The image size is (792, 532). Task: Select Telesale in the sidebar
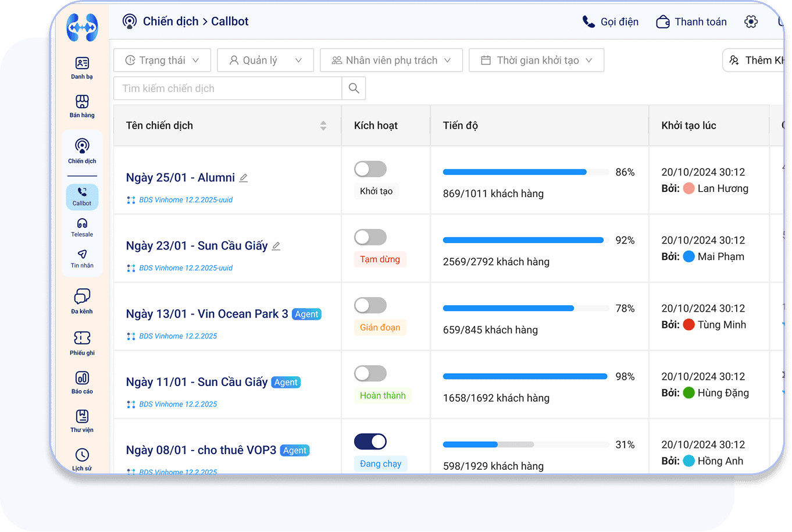[x=82, y=227]
